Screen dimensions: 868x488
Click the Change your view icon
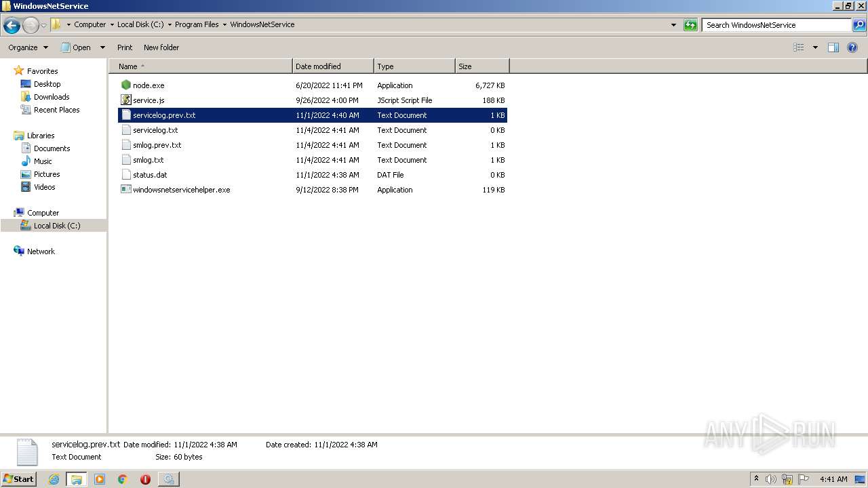tap(799, 47)
